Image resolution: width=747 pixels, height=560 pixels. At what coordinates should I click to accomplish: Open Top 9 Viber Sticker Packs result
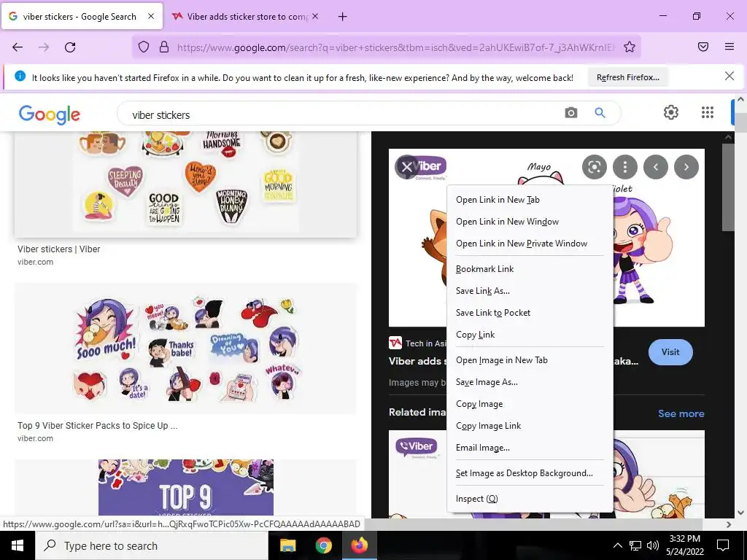97,426
